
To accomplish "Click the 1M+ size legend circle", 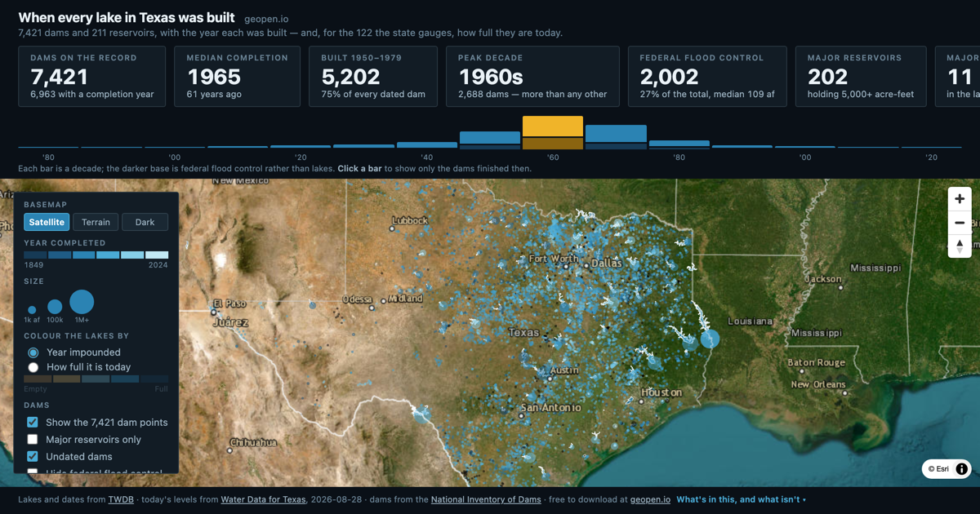I will 82,302.
